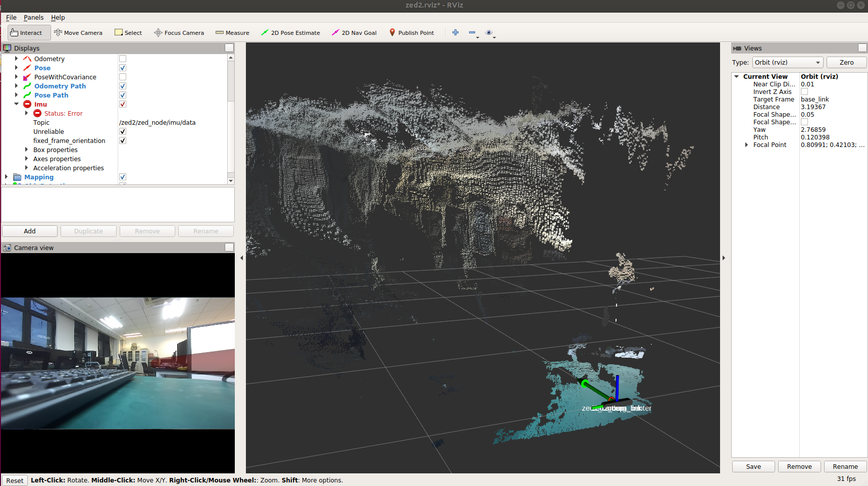This screenshot has width=868, height=486.
Task: Open the Panels menu
Action: (x=33, y=17)
